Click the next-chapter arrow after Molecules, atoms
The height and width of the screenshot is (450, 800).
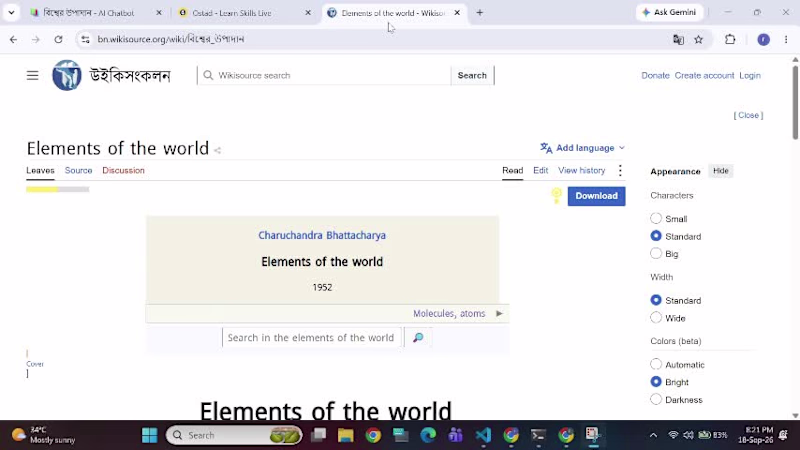(499, 313)
